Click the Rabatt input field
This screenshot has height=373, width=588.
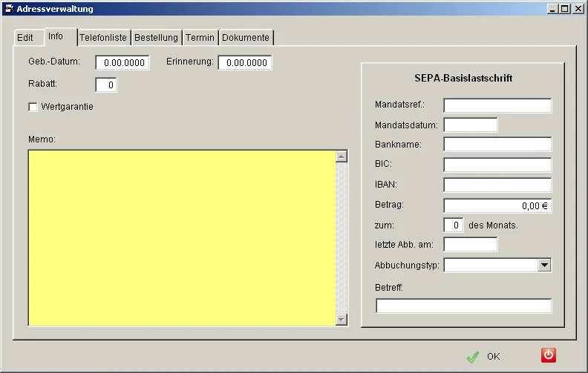point(106,85)
